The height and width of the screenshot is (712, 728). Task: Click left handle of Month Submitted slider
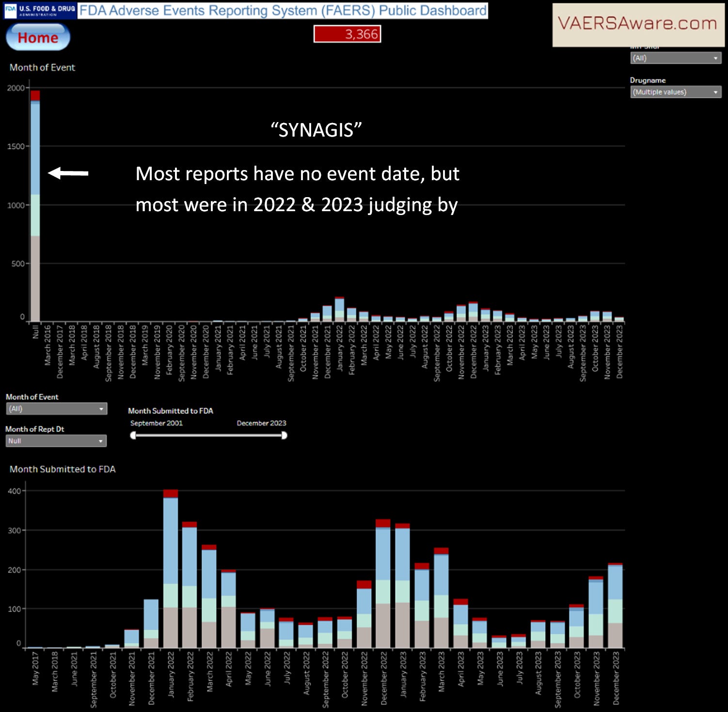click(x=133, y=435)
